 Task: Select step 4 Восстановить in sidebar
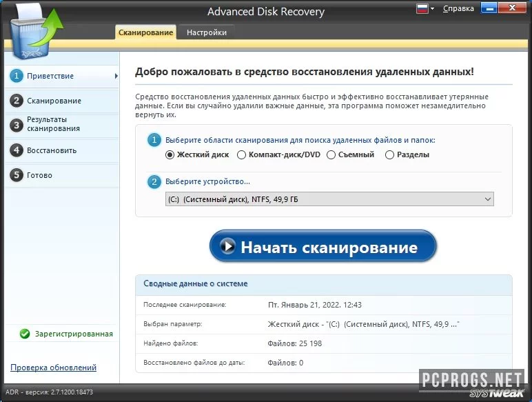pos(62,150)
